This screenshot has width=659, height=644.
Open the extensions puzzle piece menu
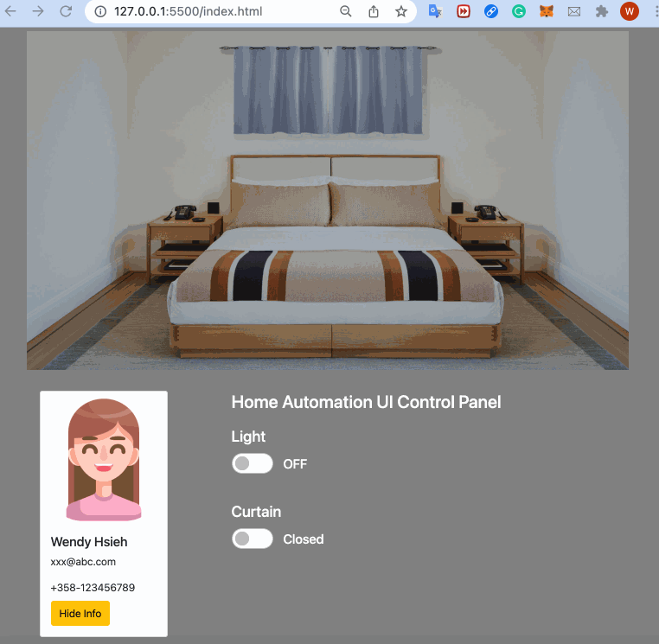(x=602, y=11)
